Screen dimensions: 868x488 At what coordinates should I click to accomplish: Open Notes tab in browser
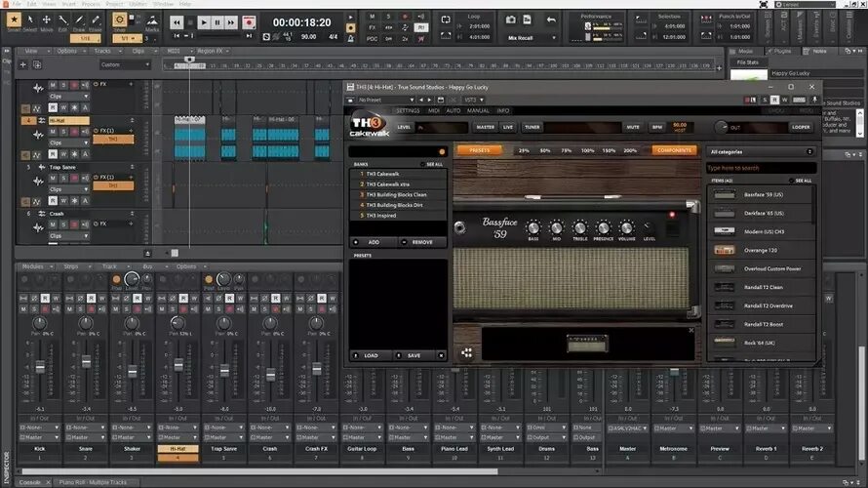[818, 51]
